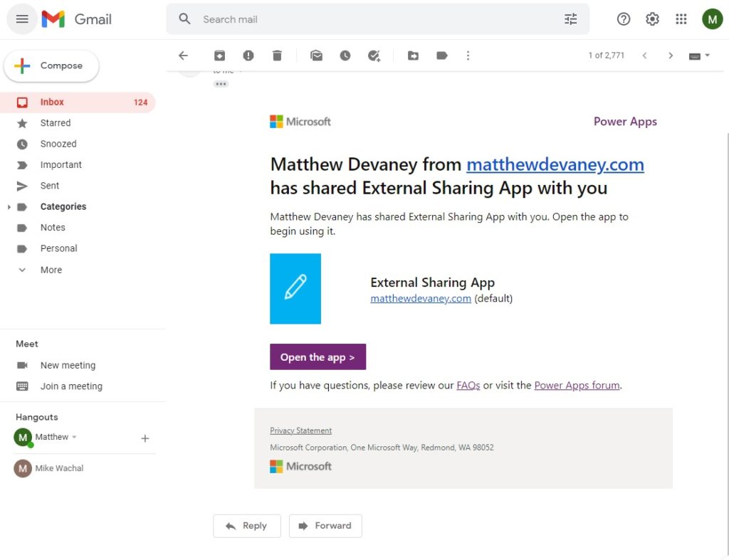This screenshot has width=729, height=560.
Task: Click the 'Open the app' button
Action: (318, 356)
